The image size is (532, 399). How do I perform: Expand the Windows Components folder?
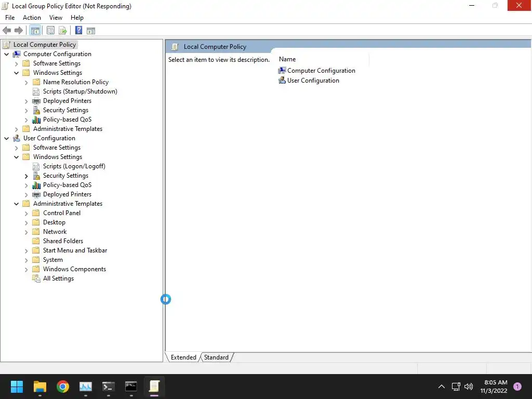(26, 270)
